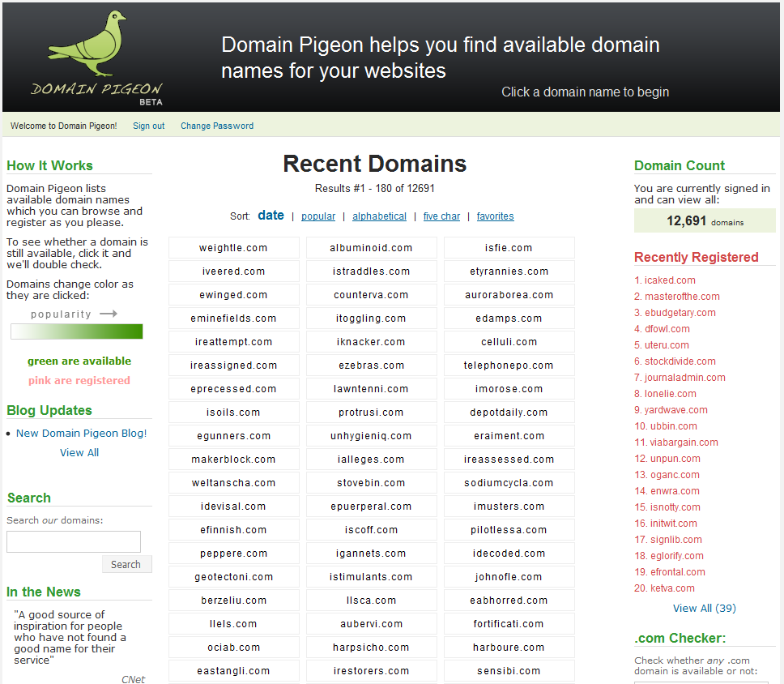Sort domains alphabetically
Viewport: 784px width, 684px height.
379,216
